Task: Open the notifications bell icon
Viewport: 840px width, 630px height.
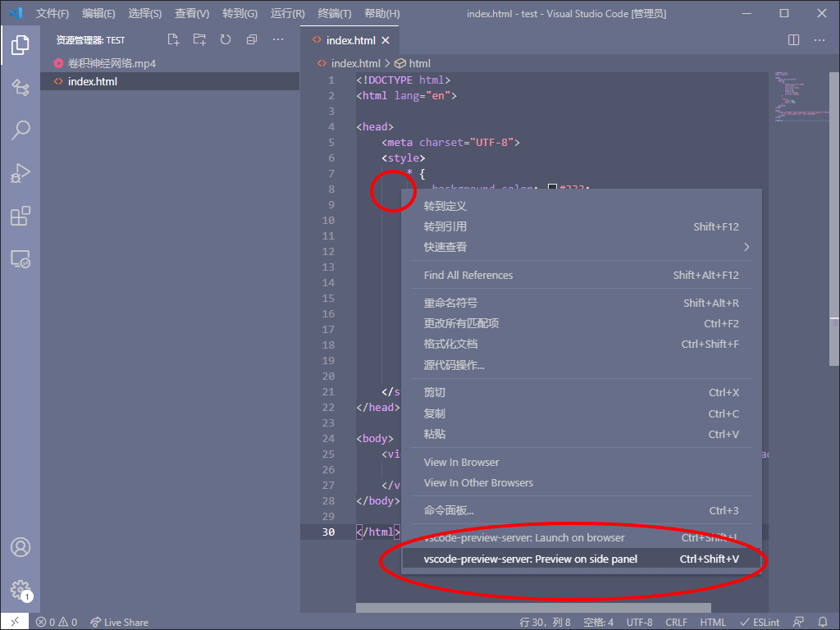Action: 823,622
